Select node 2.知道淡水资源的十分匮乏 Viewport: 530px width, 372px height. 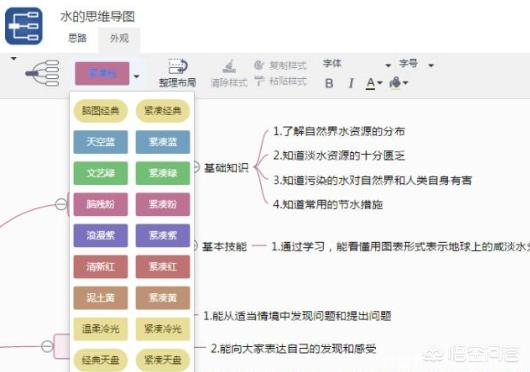pos(339,155)
